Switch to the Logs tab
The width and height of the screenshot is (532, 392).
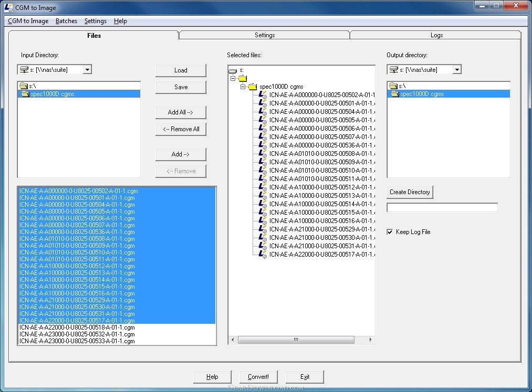(x=436, y=35)
